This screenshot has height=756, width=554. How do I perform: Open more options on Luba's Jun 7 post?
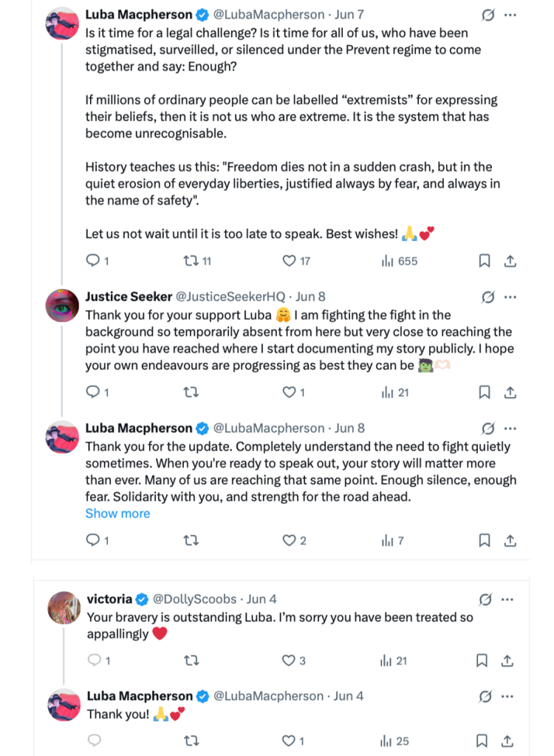coord(510,15)
